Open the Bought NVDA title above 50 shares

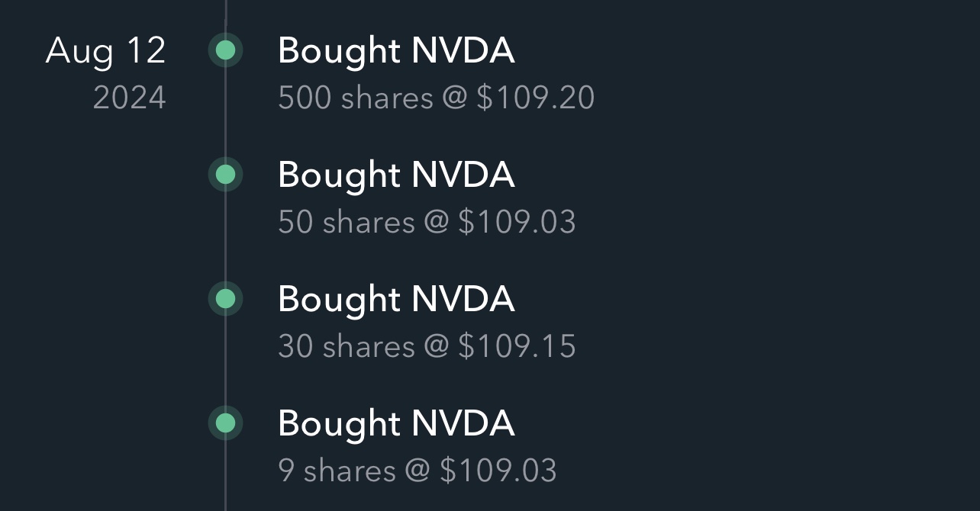coord(396,175)
